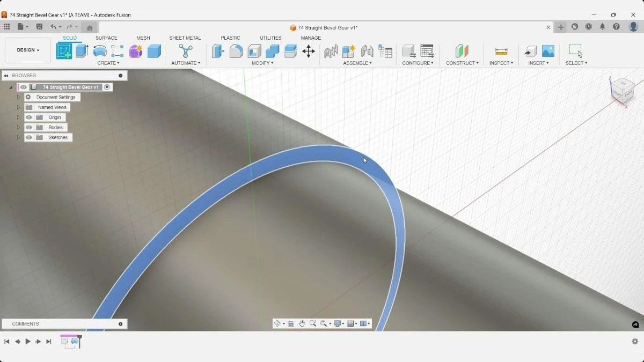
Task: Click the Configure Model icon
Action: [x=409, y=51]
